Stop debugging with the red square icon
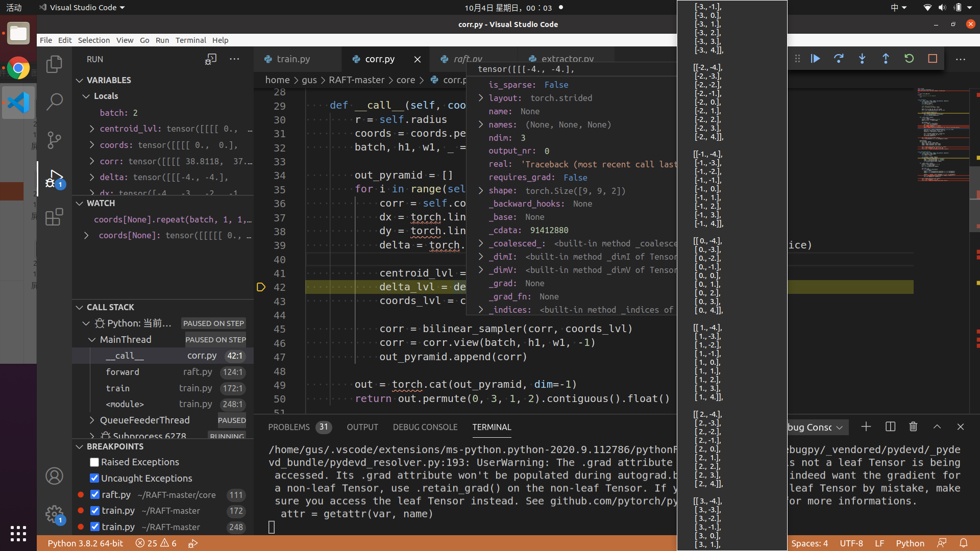The image size is (980, 551). (933, 59)
